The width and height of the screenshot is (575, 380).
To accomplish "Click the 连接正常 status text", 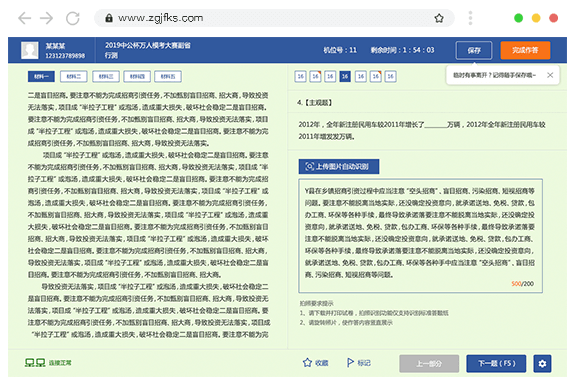I will [x=60, y=363].
